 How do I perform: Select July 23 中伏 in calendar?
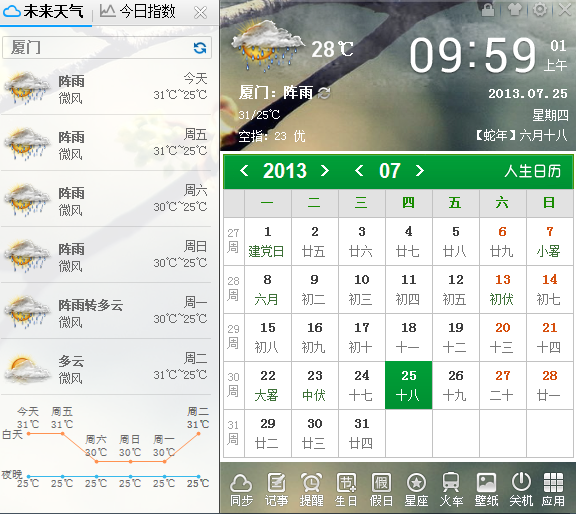pos(315,385)
